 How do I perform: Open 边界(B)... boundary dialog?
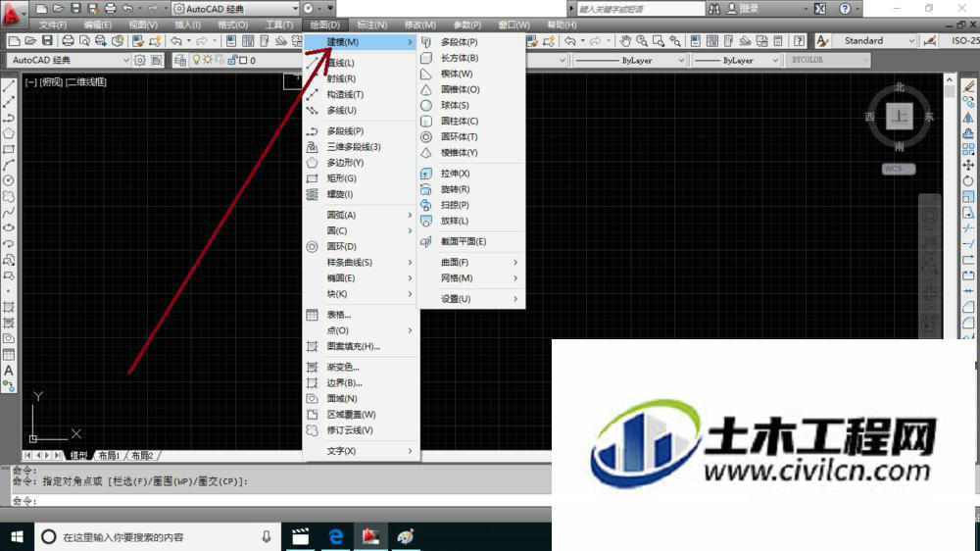click(361, 382)
